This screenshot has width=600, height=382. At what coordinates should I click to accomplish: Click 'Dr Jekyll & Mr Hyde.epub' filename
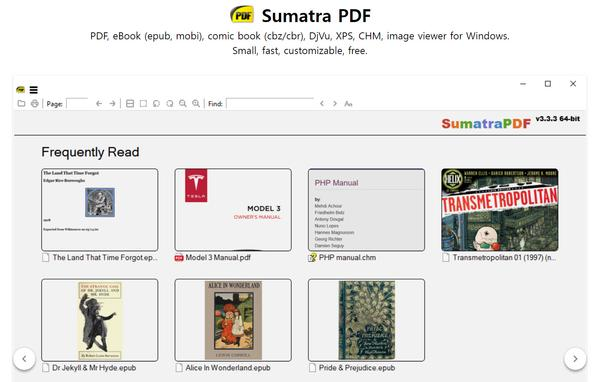pos(94,368)
